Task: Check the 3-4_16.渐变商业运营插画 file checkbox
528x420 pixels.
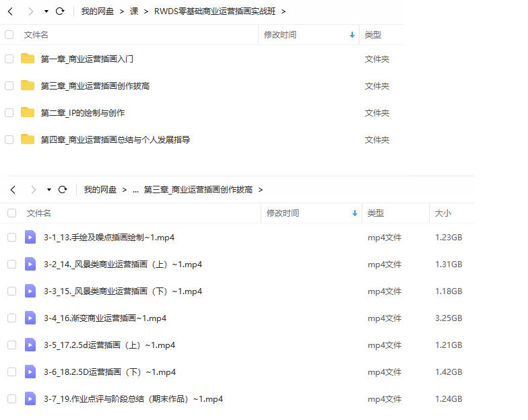Action: click(x=12, y=318)
